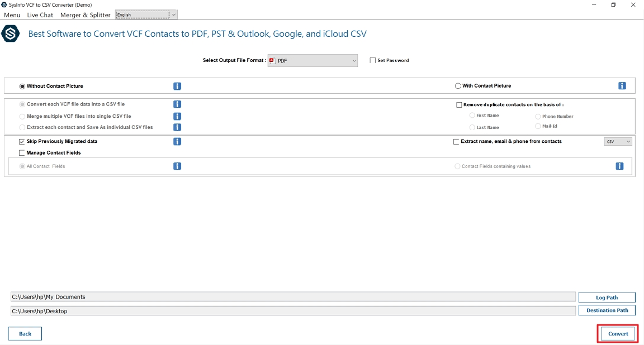Viewport: 644px width, 345px height.
Task: Click the Convert button
Action: (x=618, y=333)
